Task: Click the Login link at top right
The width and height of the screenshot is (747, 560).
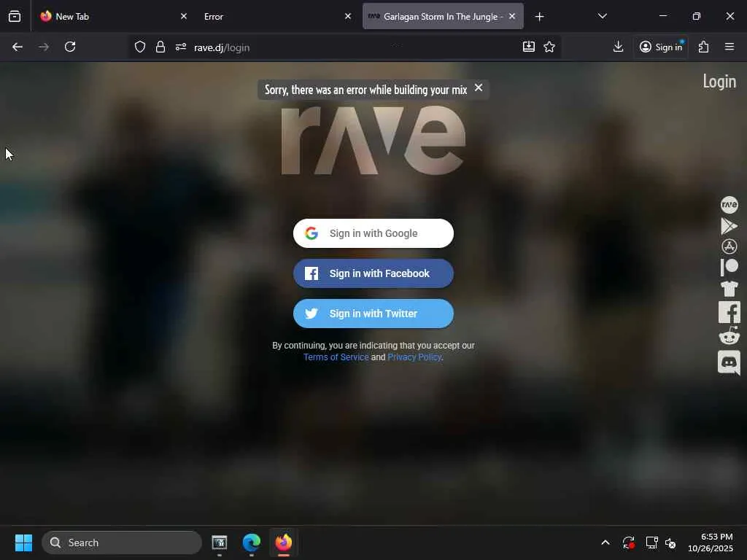Action: coord(719,82)
